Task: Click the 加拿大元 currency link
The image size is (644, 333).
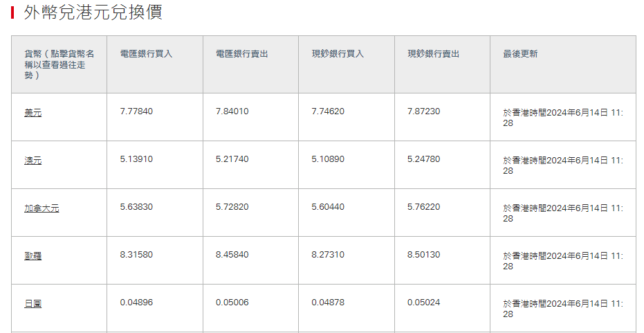Action: pos(42,208)
